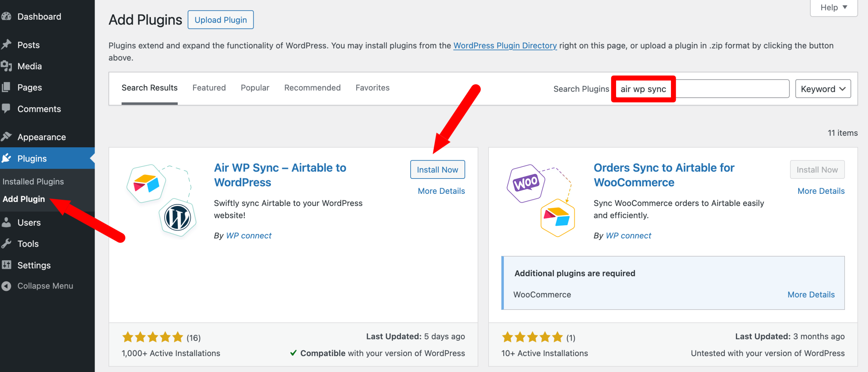Switch to the Search Results tab
The image size is (868, 372).
(150, 88)
